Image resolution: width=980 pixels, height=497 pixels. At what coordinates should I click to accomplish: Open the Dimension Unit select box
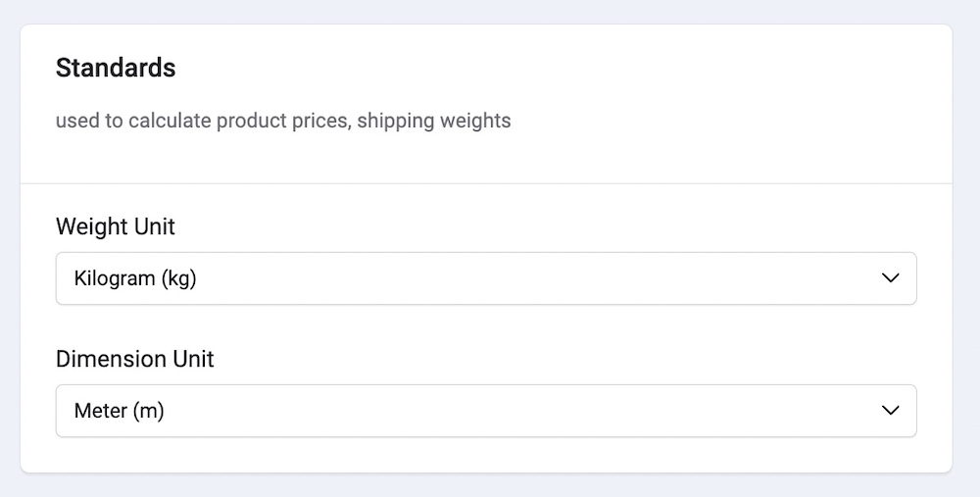[485, 411]
